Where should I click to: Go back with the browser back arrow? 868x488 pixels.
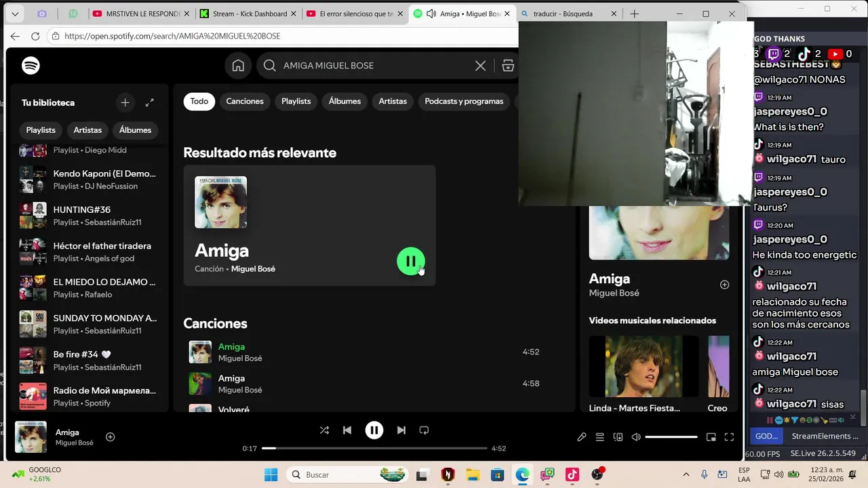15,36
